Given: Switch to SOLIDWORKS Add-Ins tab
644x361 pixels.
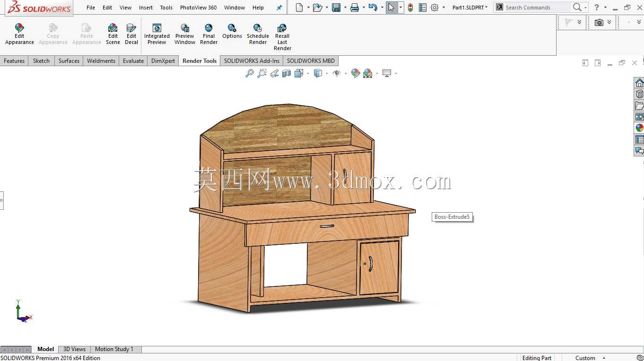Looking at the screenshot, I should (x=252, y=61).
